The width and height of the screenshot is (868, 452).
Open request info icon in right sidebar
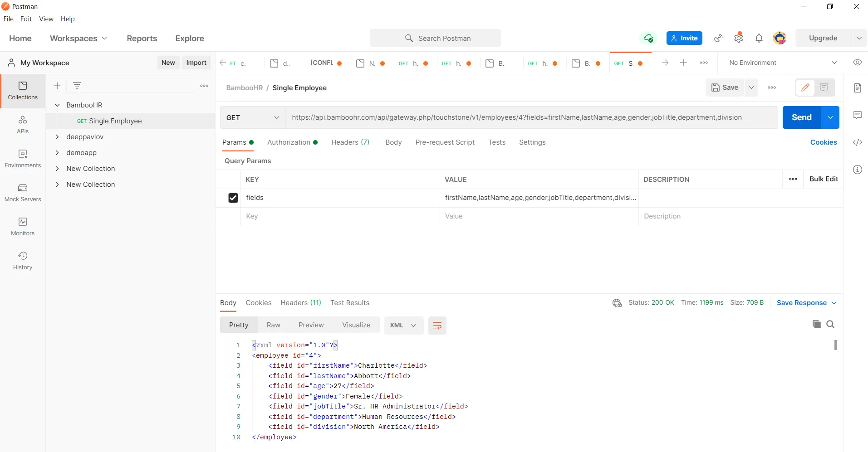[x=857, y=170]
